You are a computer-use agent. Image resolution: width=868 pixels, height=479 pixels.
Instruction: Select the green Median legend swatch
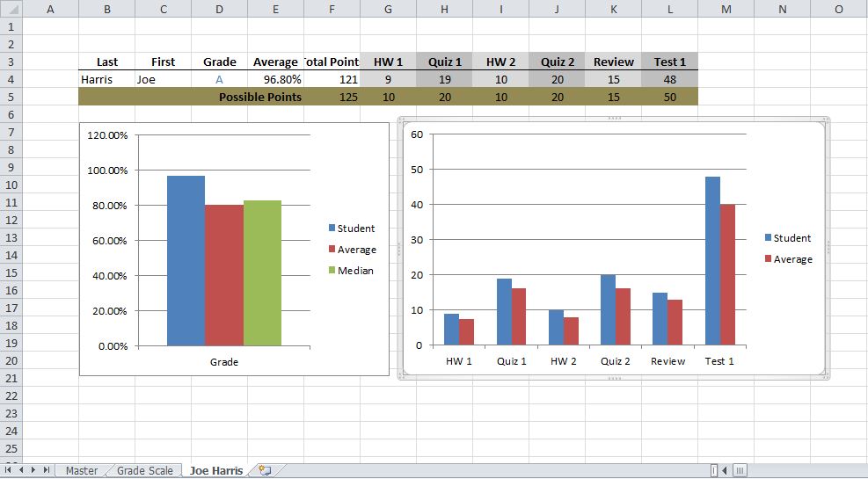[x=332, y=270]
